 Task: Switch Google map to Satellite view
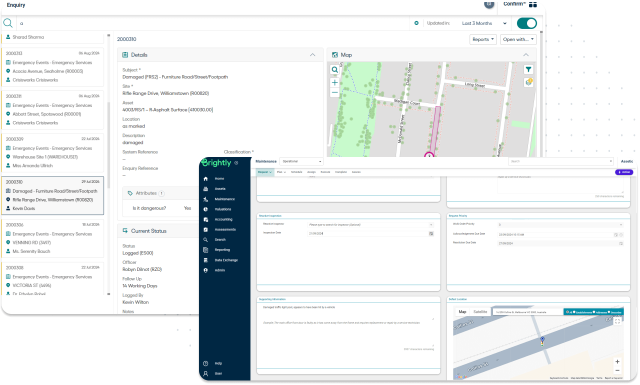tap(480, 312)
